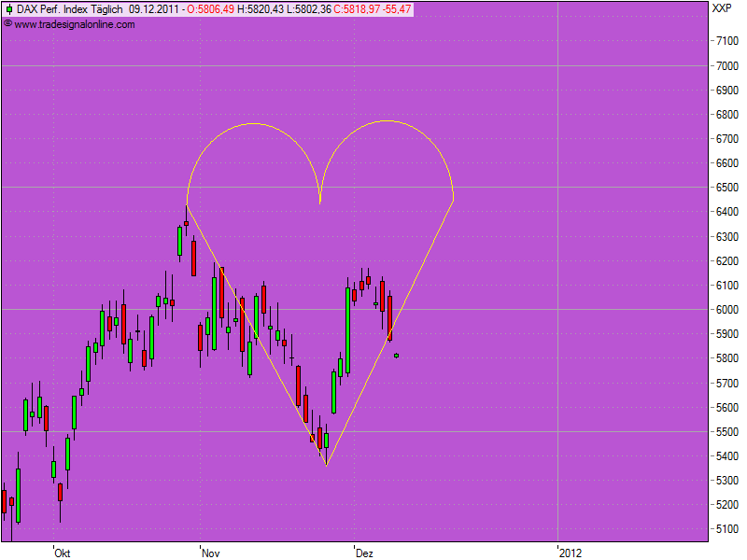Image resolution: width=747 pixels, height=560 pixels.
Task: Click the close value 'C:5818,97'
Action: pos(357,9)
